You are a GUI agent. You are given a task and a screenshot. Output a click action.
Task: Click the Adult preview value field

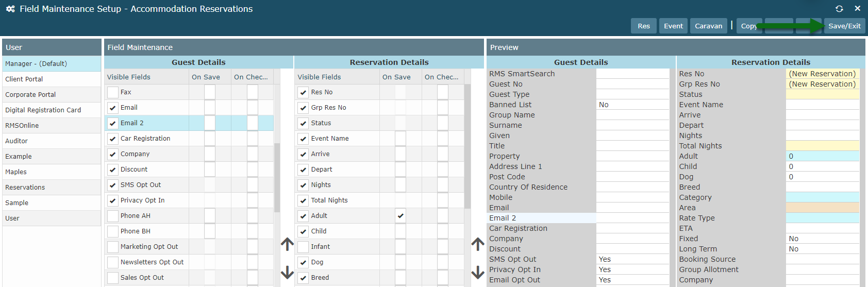(x=823, y=156)
